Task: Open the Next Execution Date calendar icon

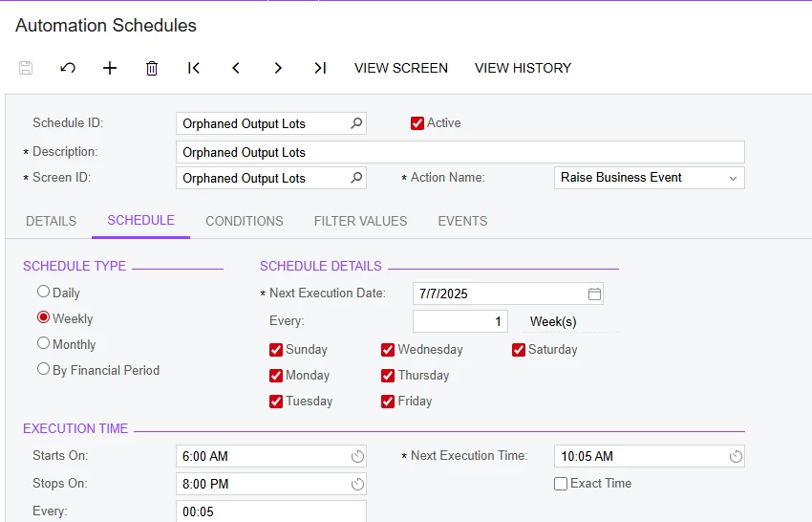Action: [594, 294]
